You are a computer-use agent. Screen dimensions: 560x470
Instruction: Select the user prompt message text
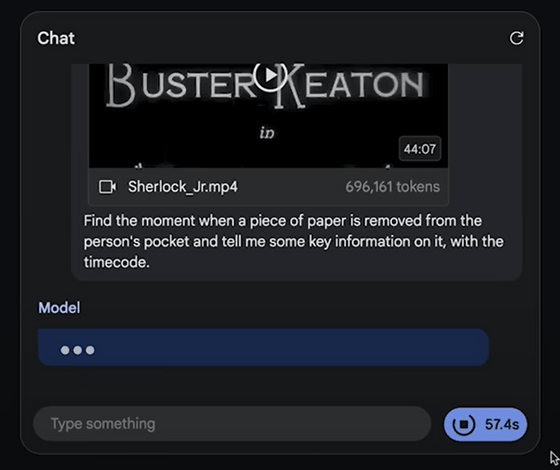pyautogui.click(x=294, y=241)
